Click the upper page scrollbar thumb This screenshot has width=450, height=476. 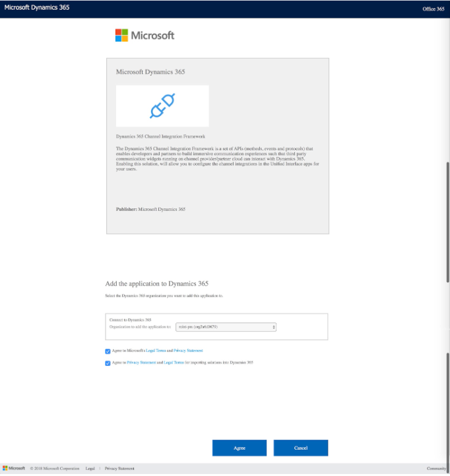[x=448, y=223]
